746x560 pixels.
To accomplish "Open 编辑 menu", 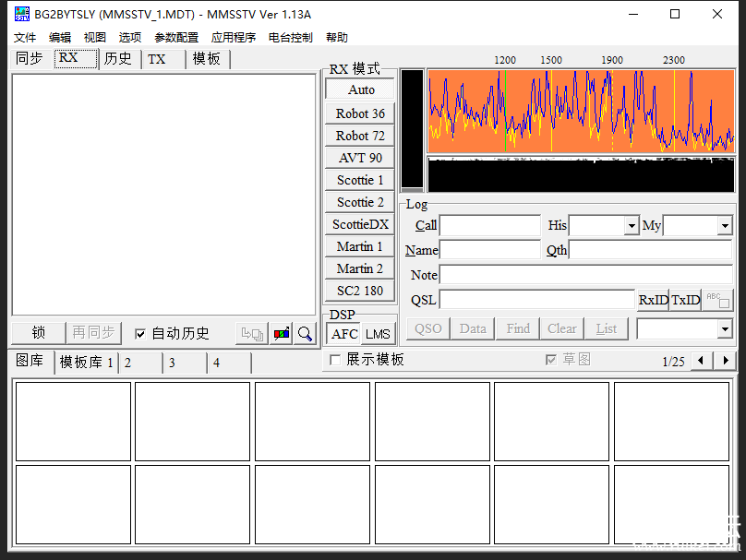I will tap(60, 37).
